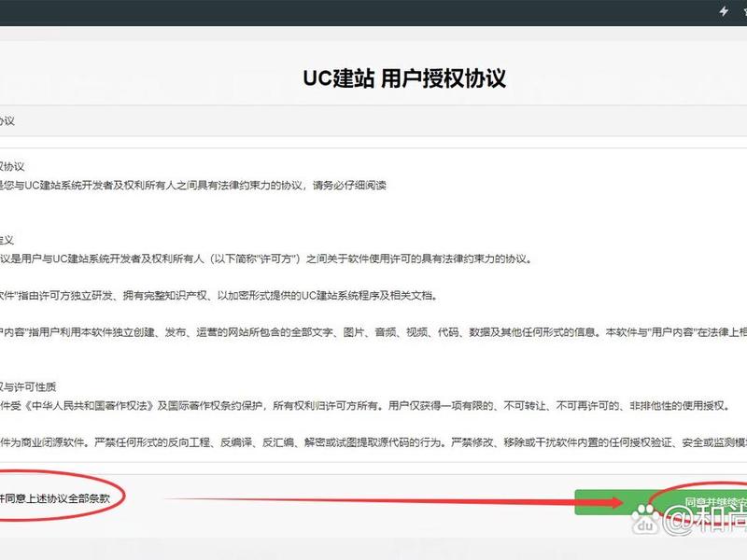747x560 pixels.
Task: Click the green agree and continue button
Action: (661, 502)
